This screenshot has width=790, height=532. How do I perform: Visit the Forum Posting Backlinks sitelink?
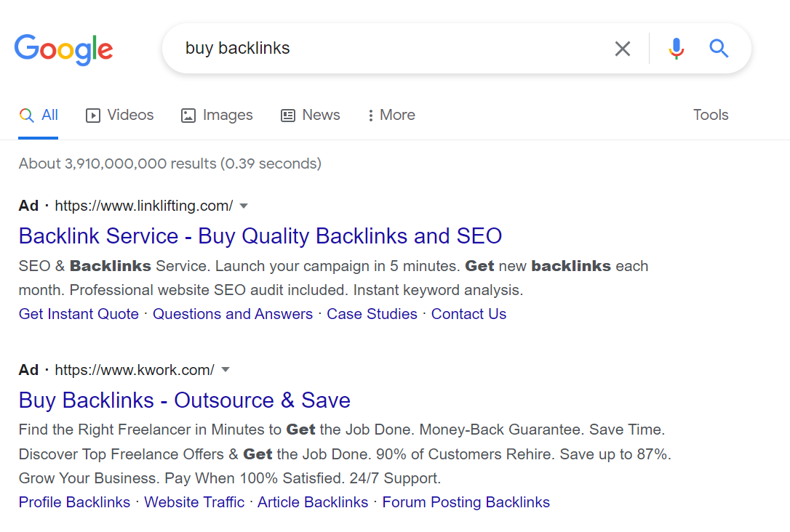pyautogui.click(x=466, y=501)
